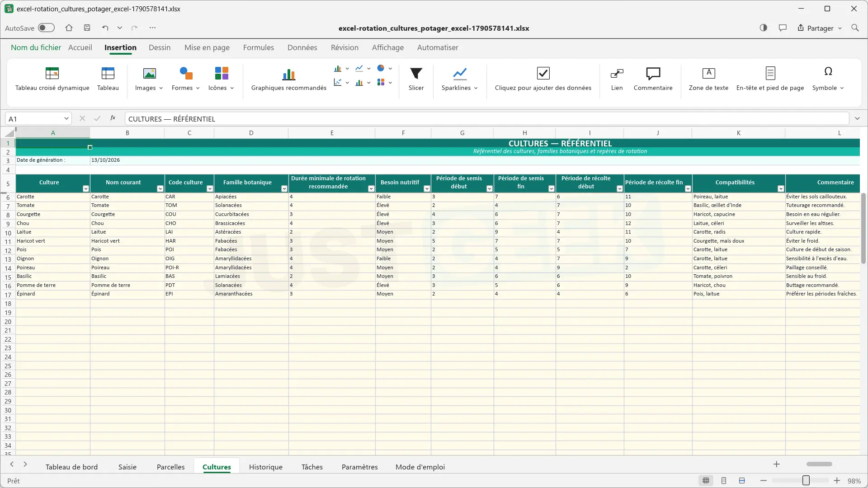Toggle the AutoSave switch
The height and width of the screenshot is (488, 868).
(x=46, y=28)
